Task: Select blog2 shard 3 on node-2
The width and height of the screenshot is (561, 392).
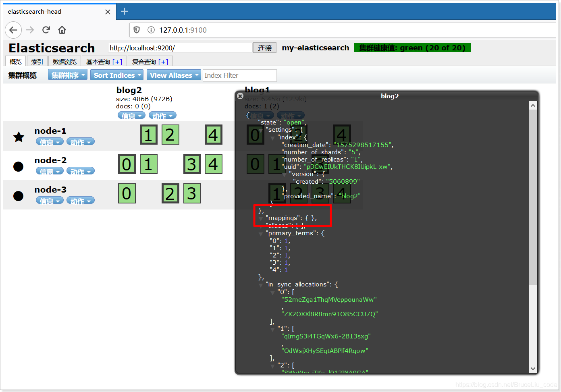Action: pos(192,164)
